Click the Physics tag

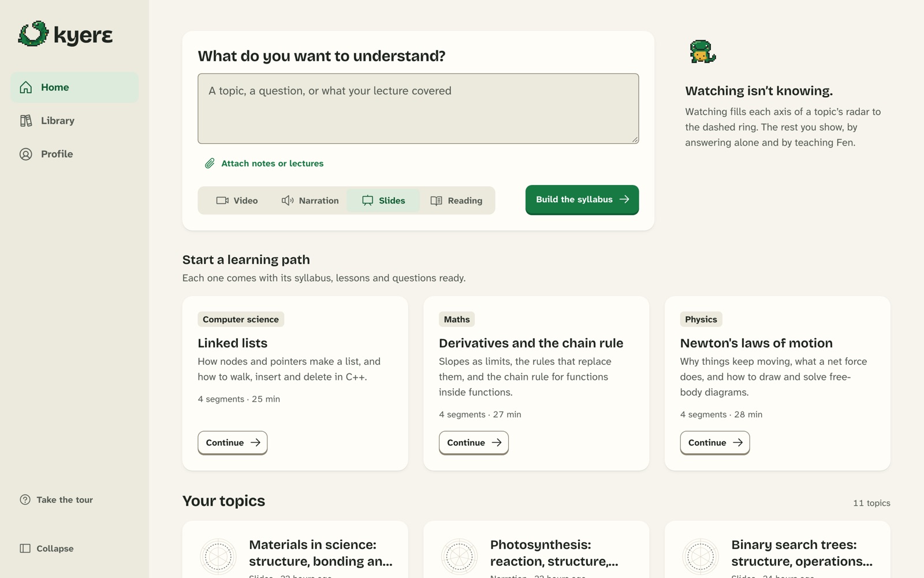click(x=701, y=320)
